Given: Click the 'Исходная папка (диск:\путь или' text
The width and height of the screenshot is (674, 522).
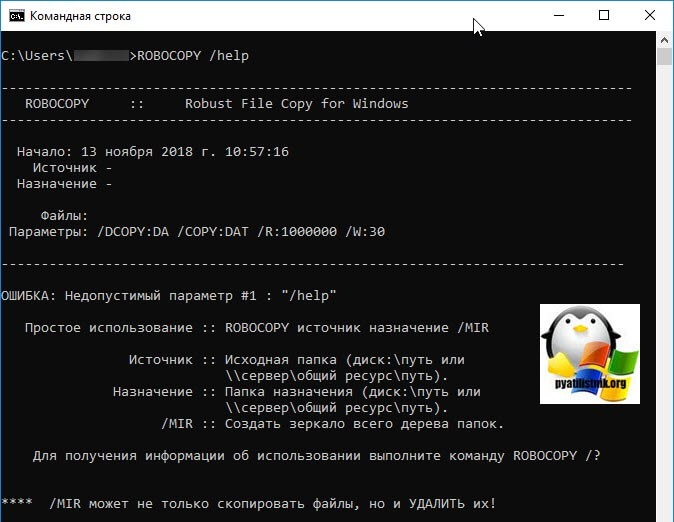Looking at the screenshot, I should (x=345, y=360).
